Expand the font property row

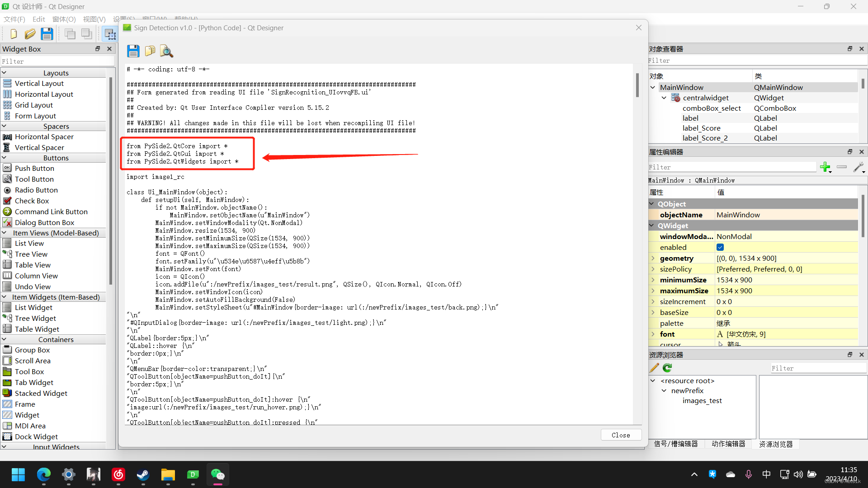653,334
